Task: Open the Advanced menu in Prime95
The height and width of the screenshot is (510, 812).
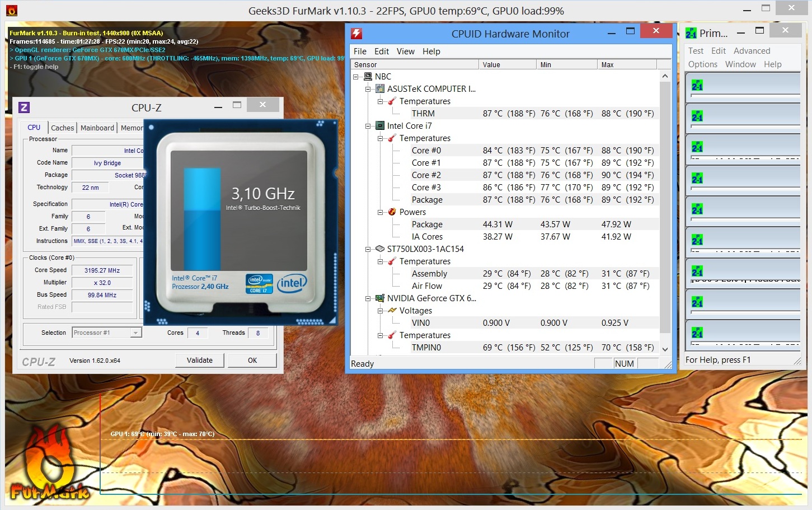Action: 752,50
